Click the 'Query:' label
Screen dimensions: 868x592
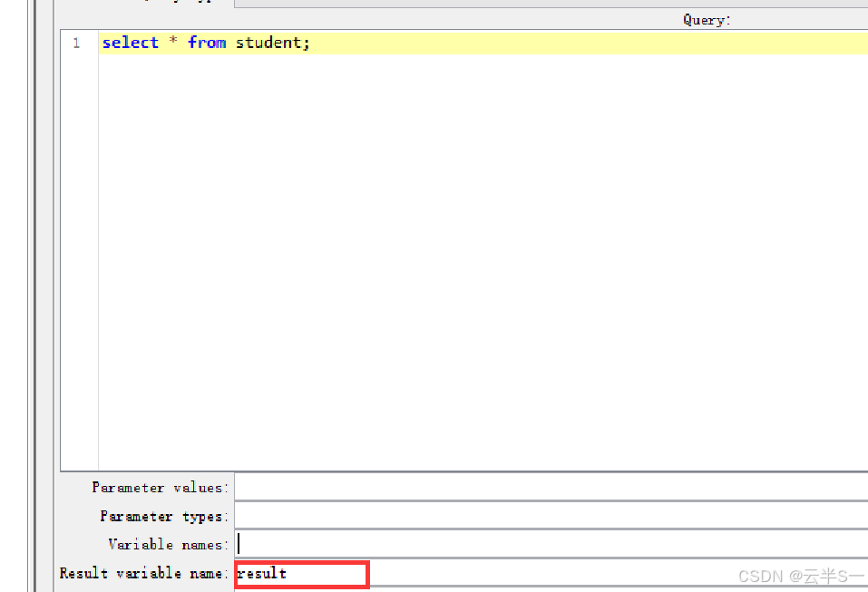coord(707,20)
